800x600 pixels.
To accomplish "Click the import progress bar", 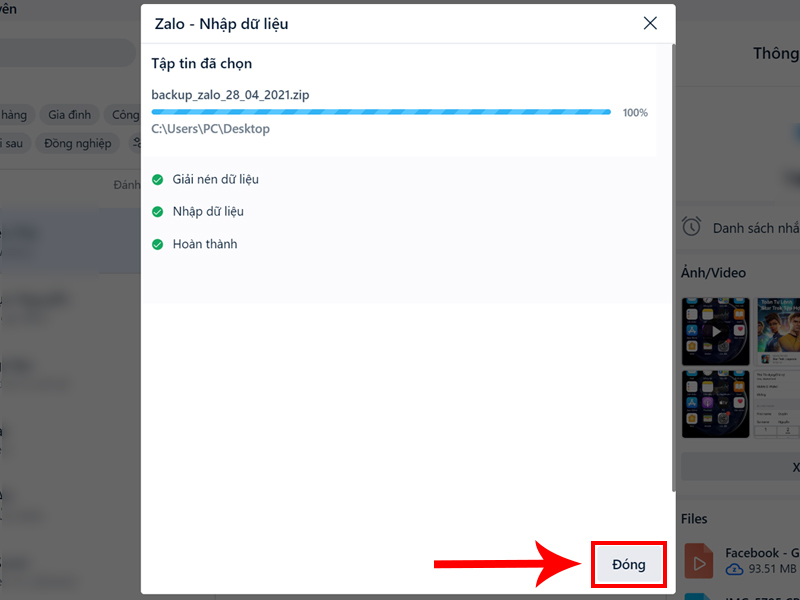I will click(381, 112).
